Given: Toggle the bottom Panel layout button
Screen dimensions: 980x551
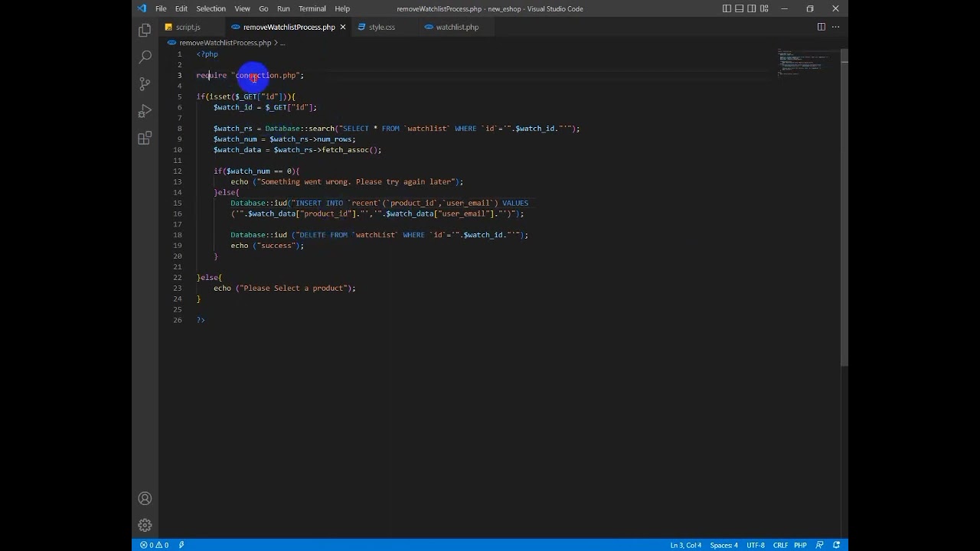Looking at the screenshot, I should click(739, 8).
